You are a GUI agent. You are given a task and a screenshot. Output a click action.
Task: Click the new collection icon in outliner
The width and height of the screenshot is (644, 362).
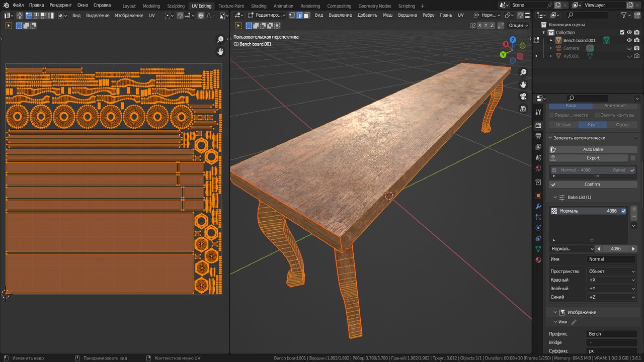[636, 16]
